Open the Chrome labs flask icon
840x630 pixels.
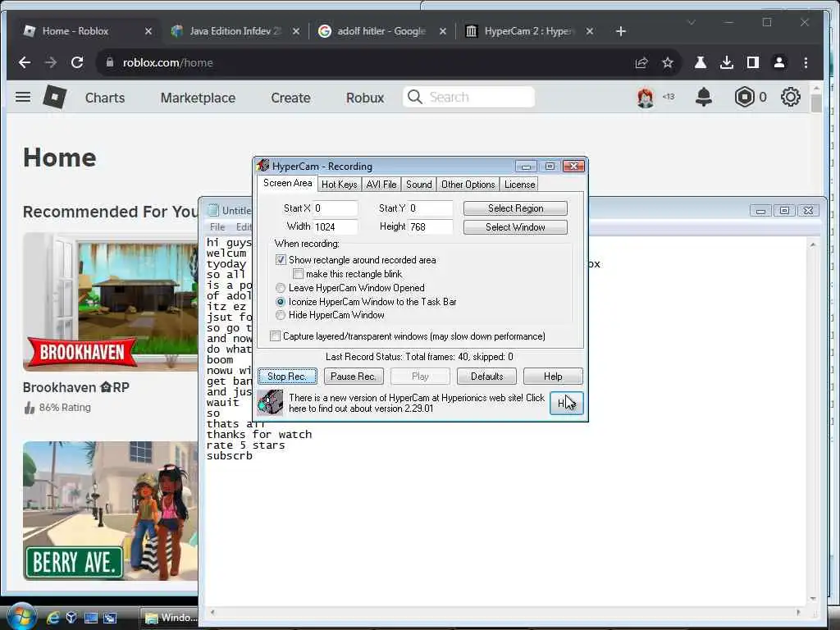(x=701, y=62)
